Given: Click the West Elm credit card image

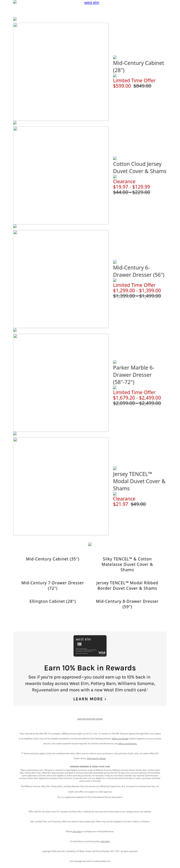Looking at the screenshot, I should (90, 646).
